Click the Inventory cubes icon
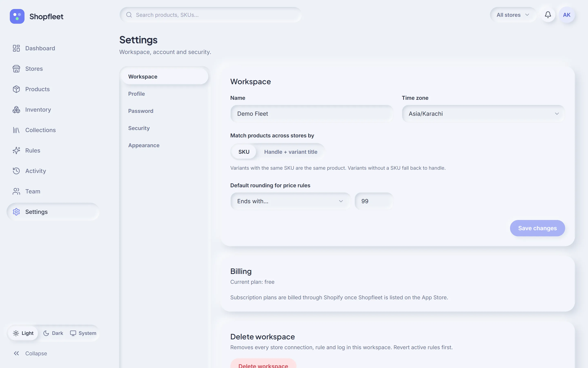Viewport: 588px width, 368px height. (16, 110)
